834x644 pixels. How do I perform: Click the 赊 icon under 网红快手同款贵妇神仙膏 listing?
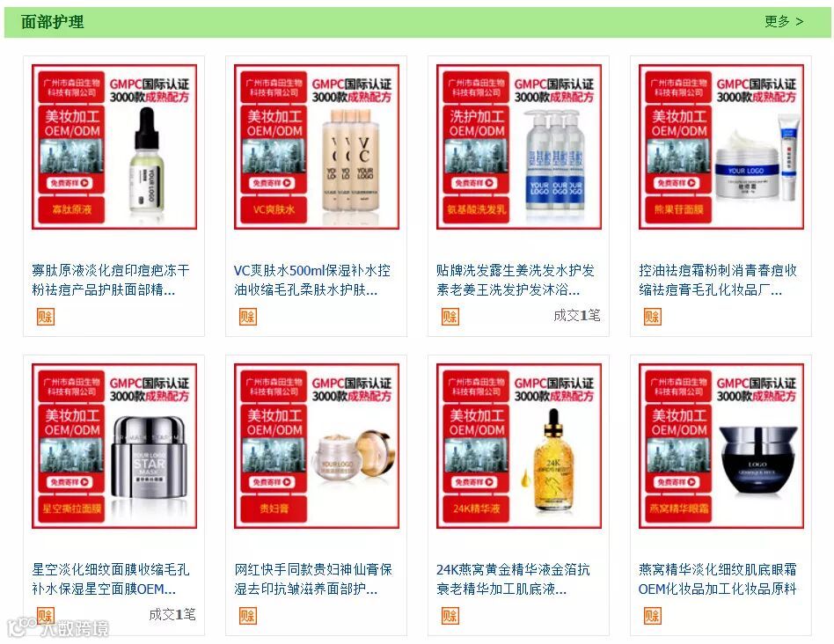point(248,616)
